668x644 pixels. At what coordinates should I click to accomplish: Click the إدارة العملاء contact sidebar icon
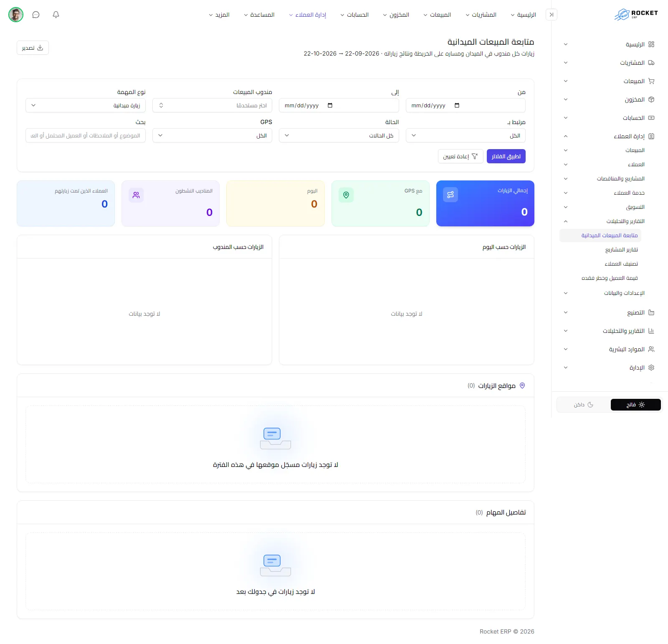651,136
